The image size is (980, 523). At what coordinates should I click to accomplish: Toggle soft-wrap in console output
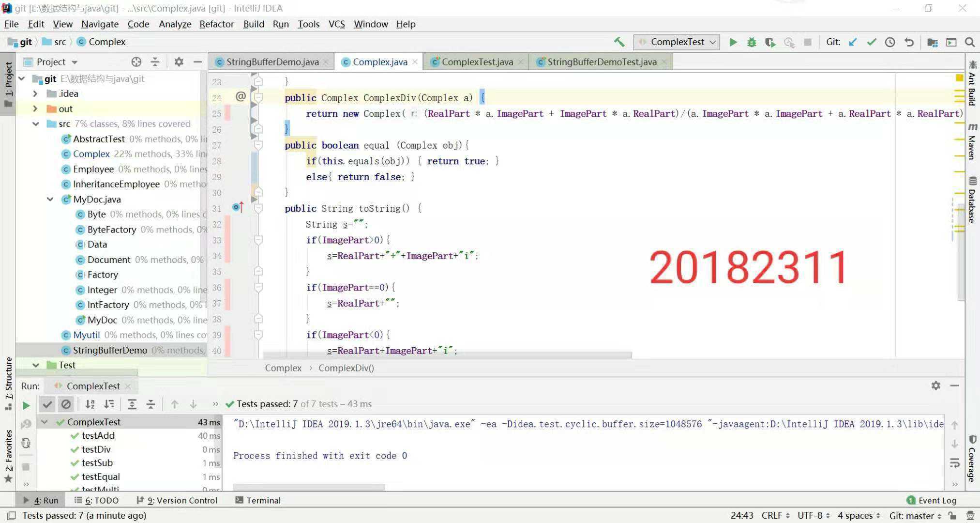coord(954,463)
